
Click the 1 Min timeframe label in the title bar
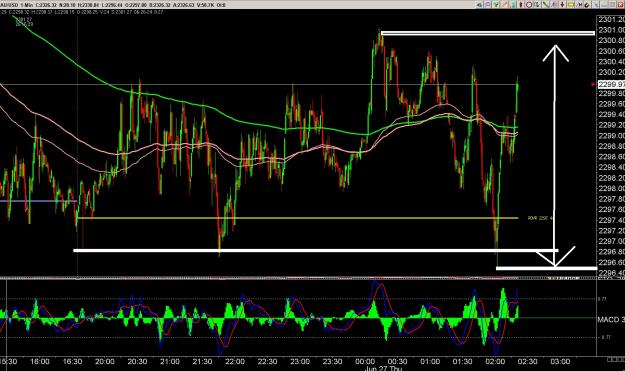[27, 5]
